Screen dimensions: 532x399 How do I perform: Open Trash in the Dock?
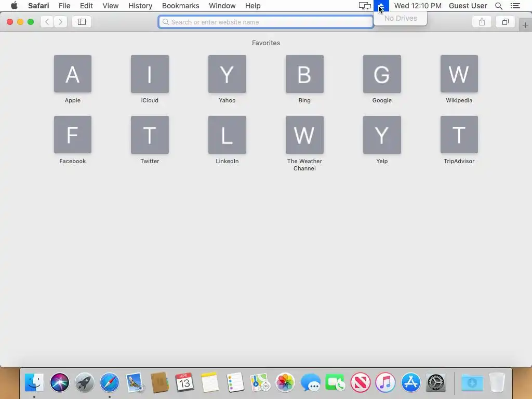pyautogui.click(x=497, y=382)
